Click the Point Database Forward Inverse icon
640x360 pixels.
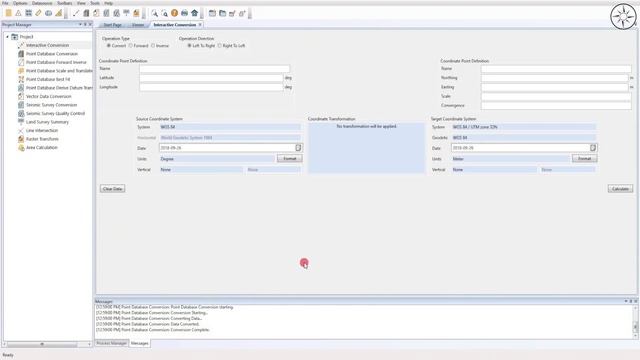pos(21,62)
